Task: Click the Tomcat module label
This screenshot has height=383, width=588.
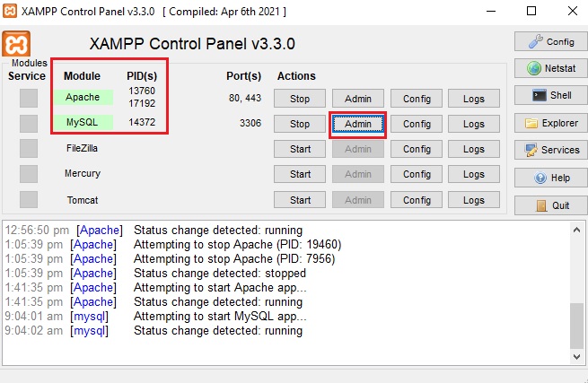Action: pyautogui.click(x=83, y=200)
